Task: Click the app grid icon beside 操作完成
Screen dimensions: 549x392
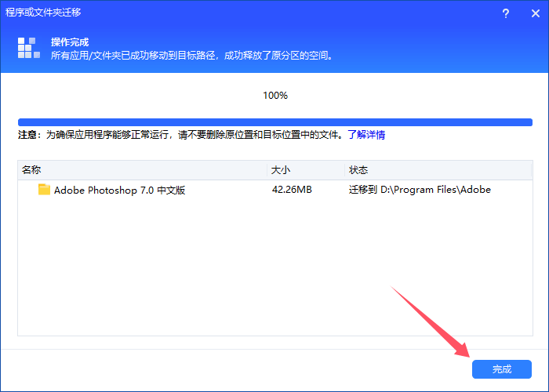Action: pyautogui.click(x=29, y=48)
